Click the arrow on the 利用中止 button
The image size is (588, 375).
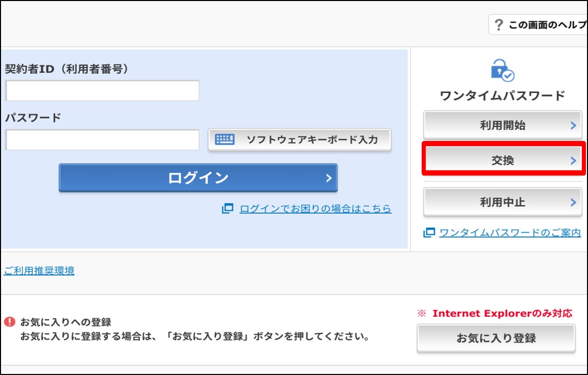[x=573, y=202]
